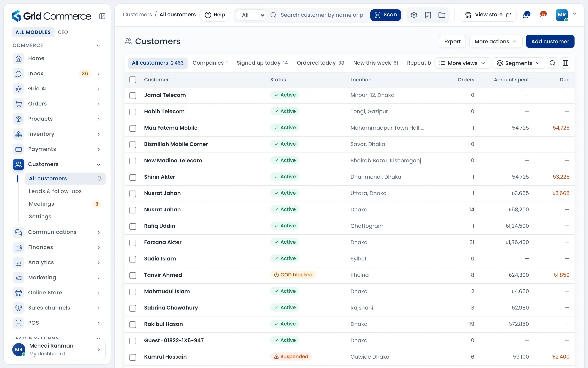Expand the Inbox sidebar chevron
This screenshot has height=368, width=588.
[98, 74]
